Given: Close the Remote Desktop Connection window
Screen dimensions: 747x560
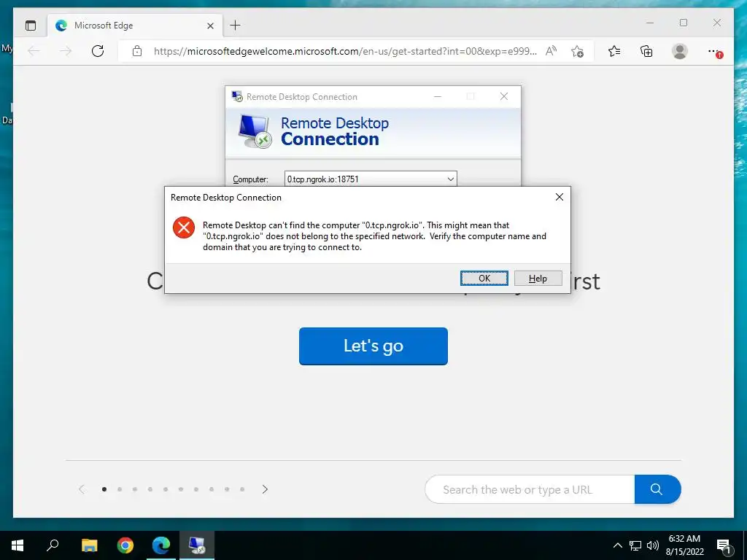Looking at the screenshot, I should coord(504,97).
